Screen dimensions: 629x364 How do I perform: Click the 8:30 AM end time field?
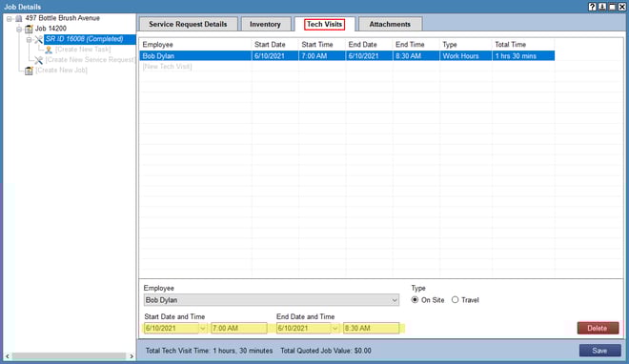pyautogui.click(x=371, y=329)
